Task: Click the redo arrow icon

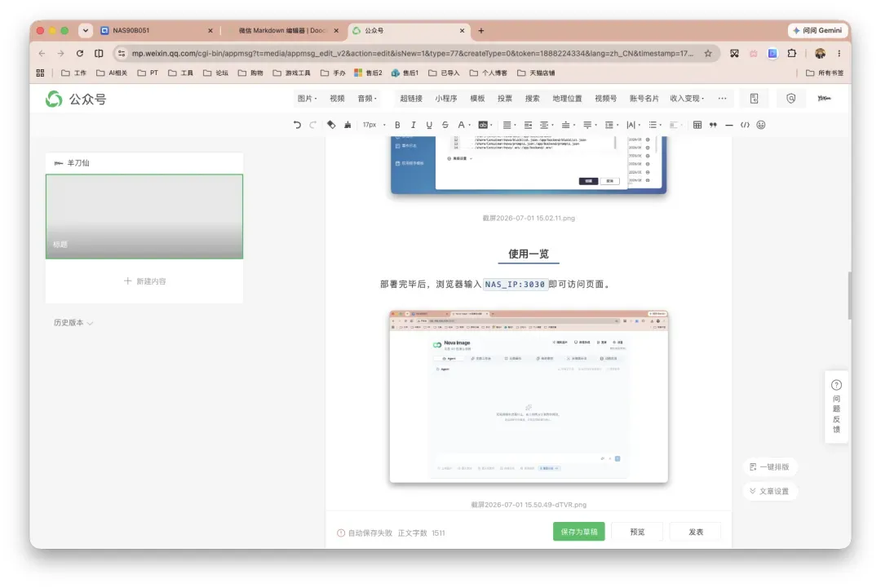Action: 313,126
